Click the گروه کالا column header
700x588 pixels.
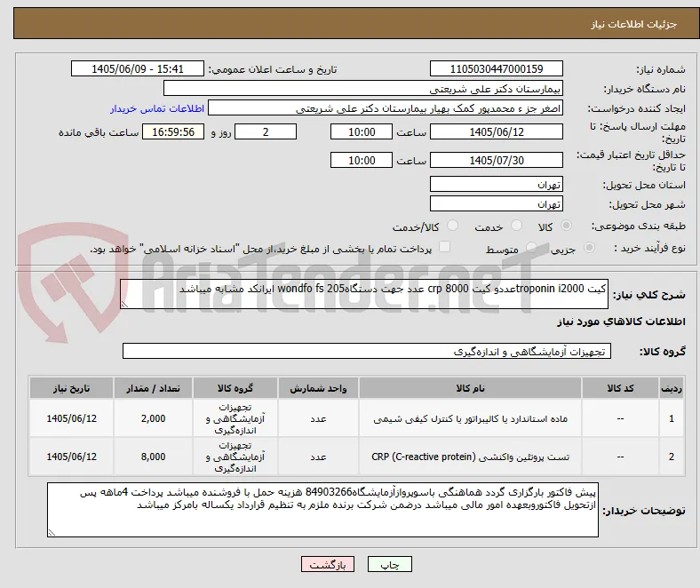coord(235,388)
